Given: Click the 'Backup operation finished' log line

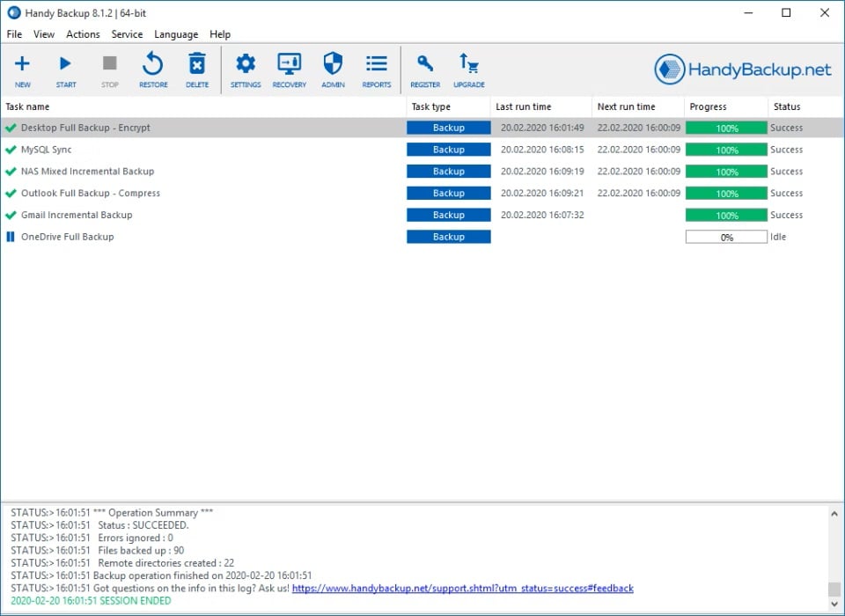Looking at the screenshot, I should [161, 576].
